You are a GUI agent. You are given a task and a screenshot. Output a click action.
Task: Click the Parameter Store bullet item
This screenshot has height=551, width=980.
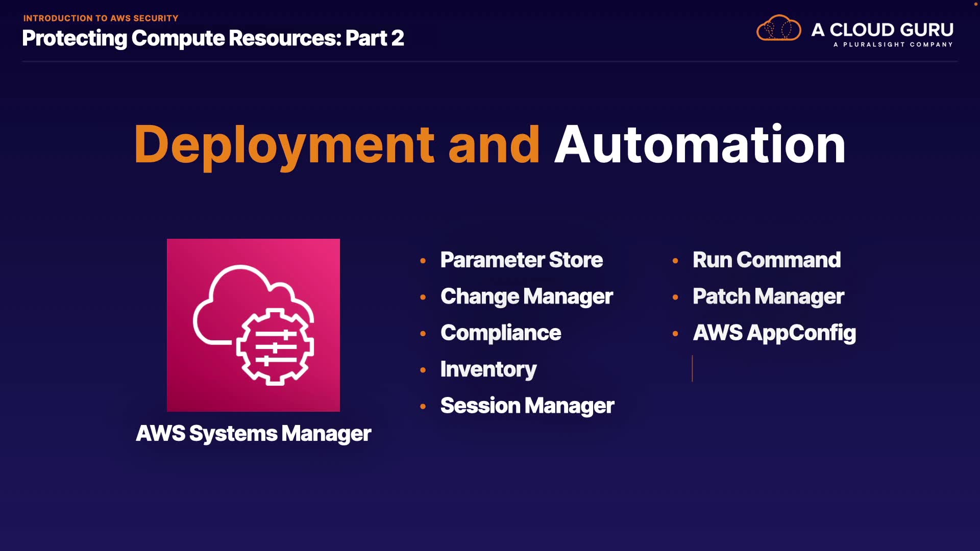[x=521, y=260]
